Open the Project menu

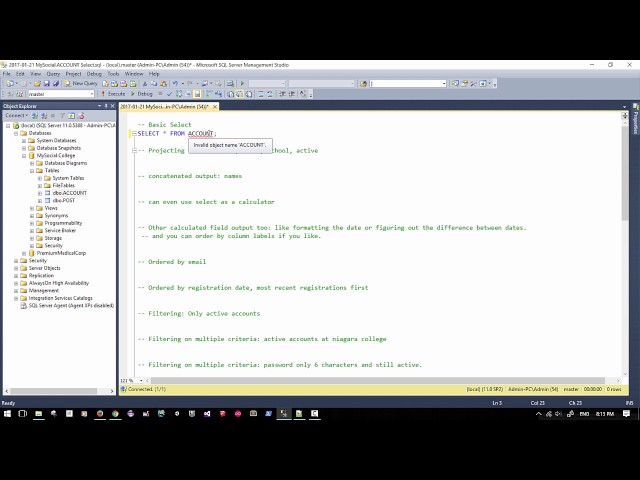tap(73, 74)
